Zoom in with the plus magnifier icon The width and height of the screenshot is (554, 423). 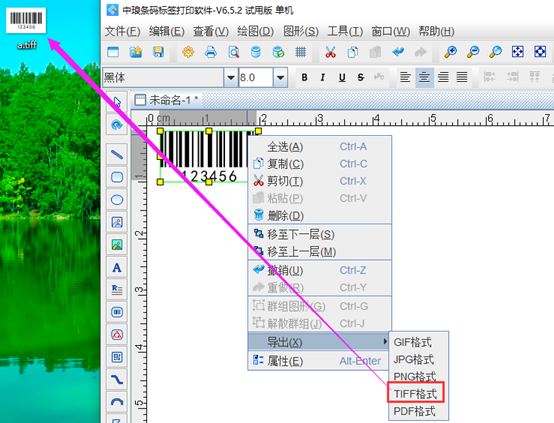click(450, 52)
